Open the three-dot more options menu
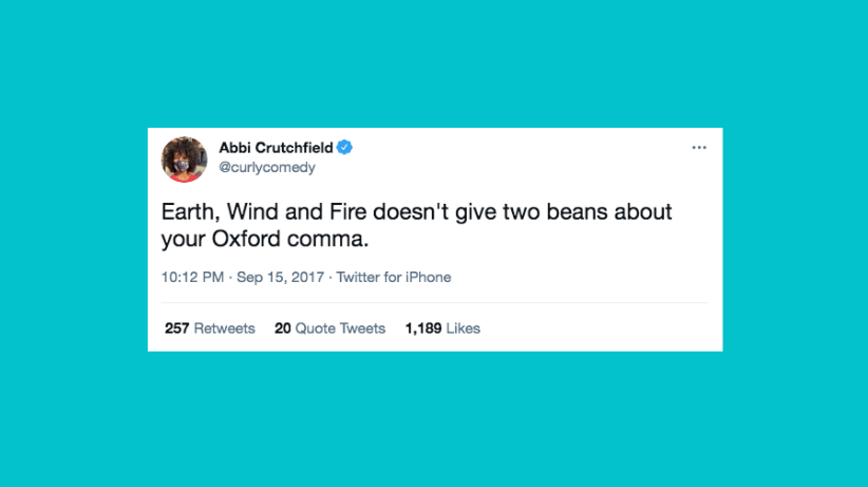 699,148
